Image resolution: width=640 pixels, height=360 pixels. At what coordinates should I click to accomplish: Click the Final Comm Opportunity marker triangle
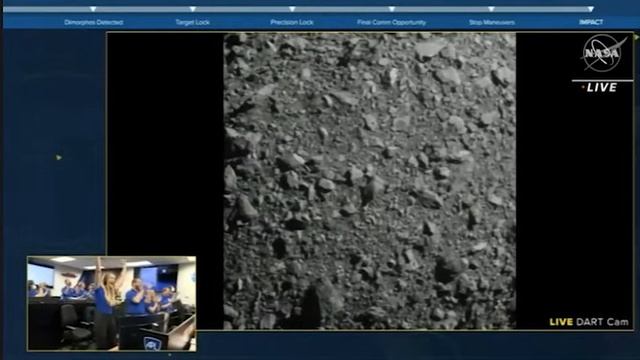(392, 9)
